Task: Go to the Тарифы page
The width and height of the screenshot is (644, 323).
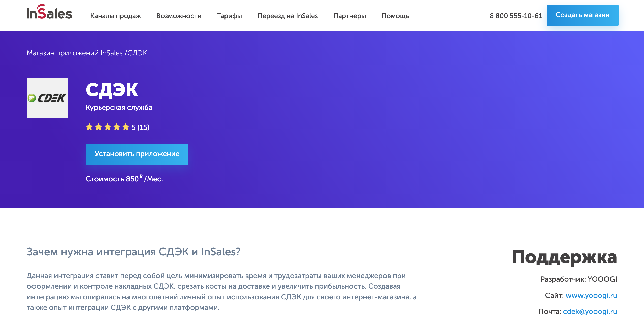Action: click(229, 16)
